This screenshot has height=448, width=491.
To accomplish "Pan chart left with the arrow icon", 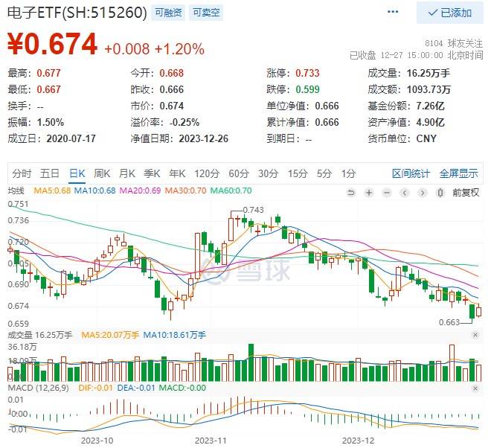I will pyautogui.click(x=405, y=192).
